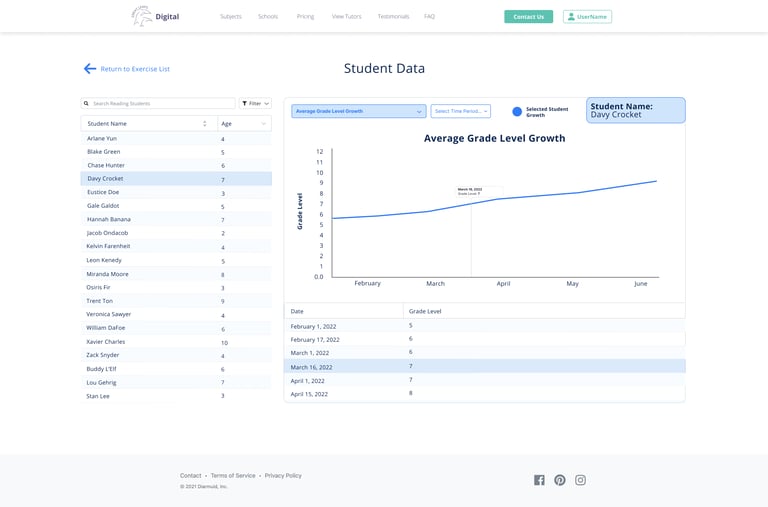Select student Eustice Doe
The height and width of the screenshot is (507, 768).
tap(176, 193)
